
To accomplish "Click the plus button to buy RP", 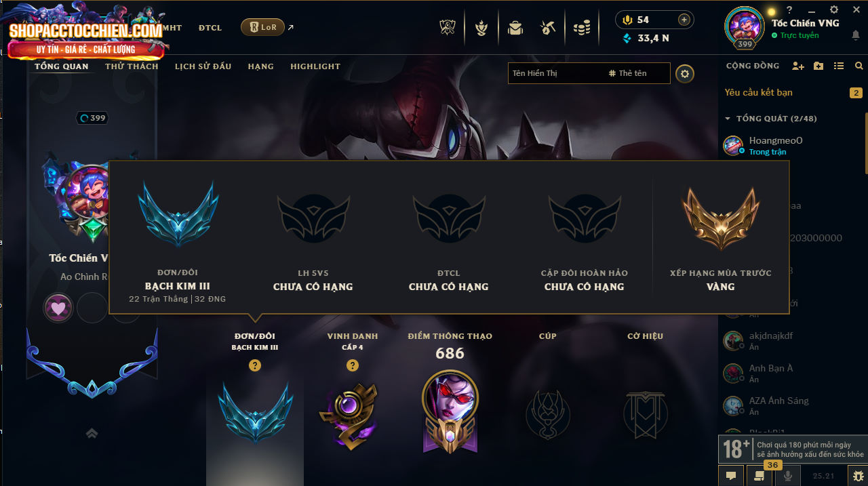I will [x=684, y=20].
